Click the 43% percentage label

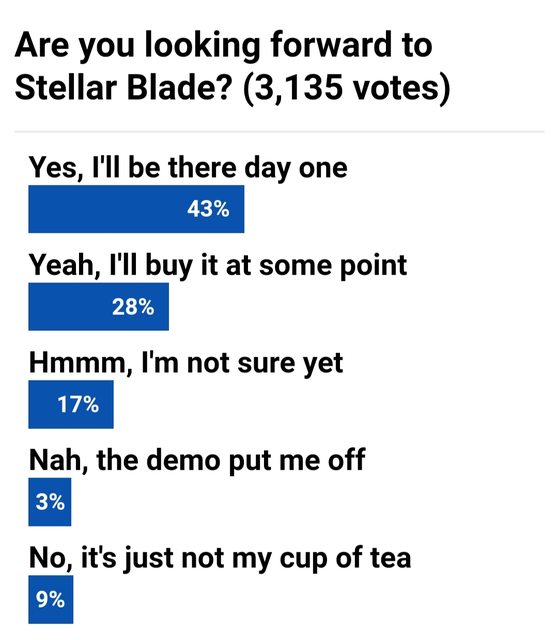pyautogui.click(x=208, y=209)
